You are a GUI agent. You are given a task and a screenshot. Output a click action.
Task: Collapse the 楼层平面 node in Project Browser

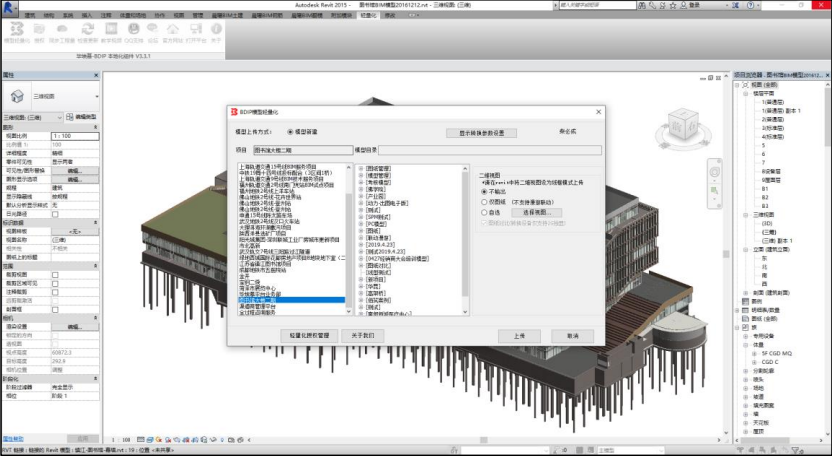coord(746,93)
